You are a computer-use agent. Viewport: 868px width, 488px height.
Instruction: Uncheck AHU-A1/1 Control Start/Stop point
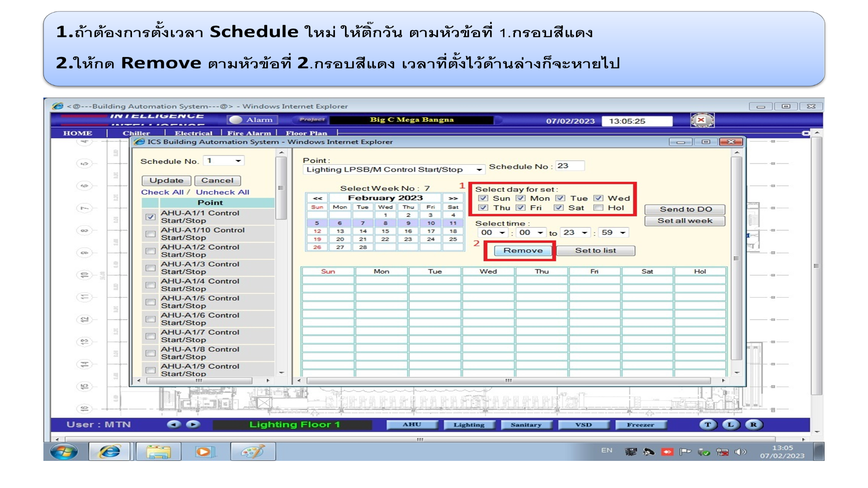click(151, 217)
